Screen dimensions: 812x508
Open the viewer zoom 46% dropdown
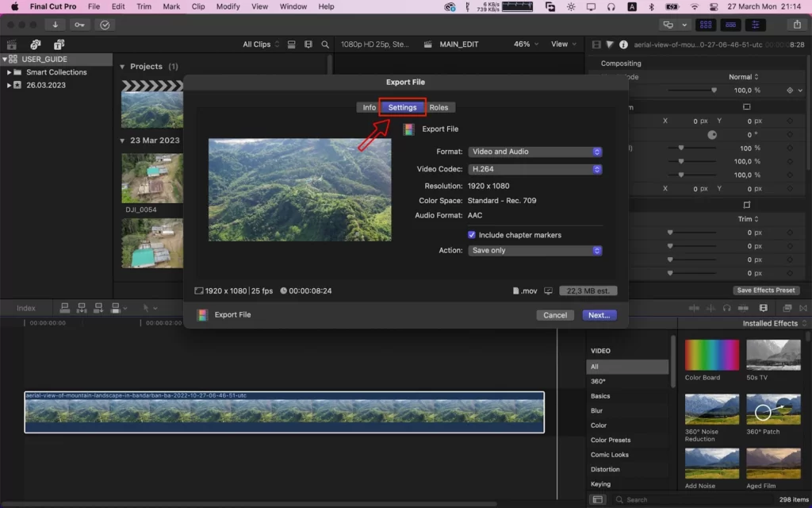(526, 44)
